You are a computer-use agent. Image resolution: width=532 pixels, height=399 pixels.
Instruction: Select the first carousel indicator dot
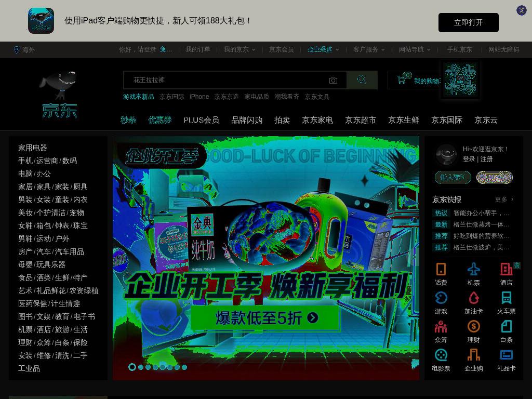click(x=132, y=367)
